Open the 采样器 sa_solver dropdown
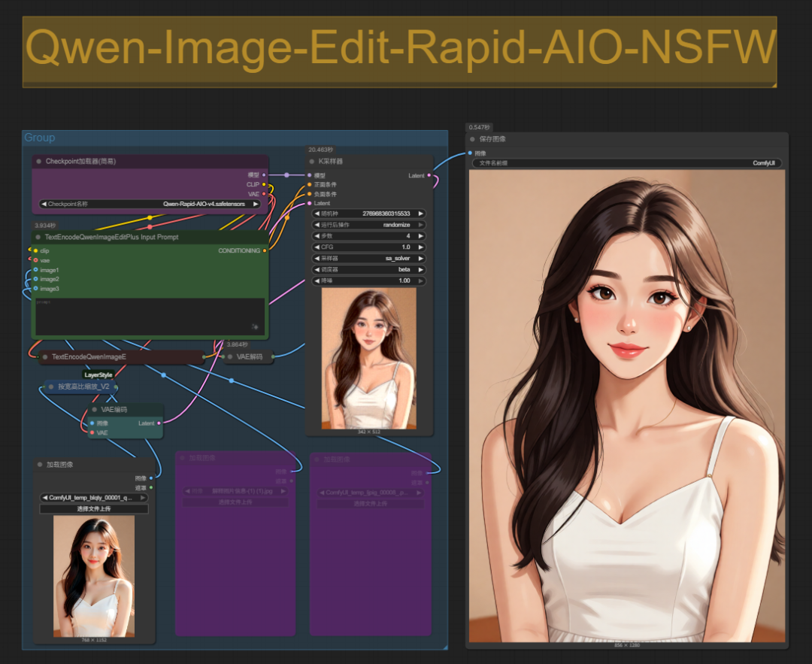 point(368,259)
